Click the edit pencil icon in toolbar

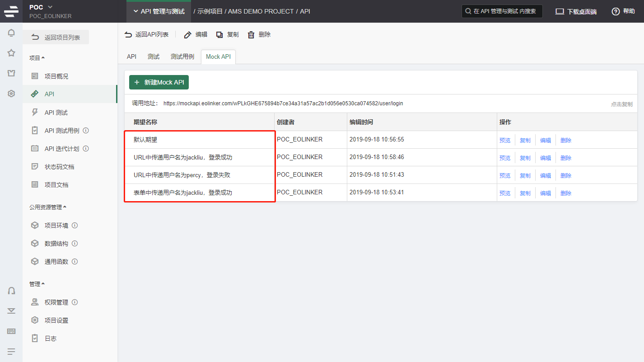pos(187,35)
